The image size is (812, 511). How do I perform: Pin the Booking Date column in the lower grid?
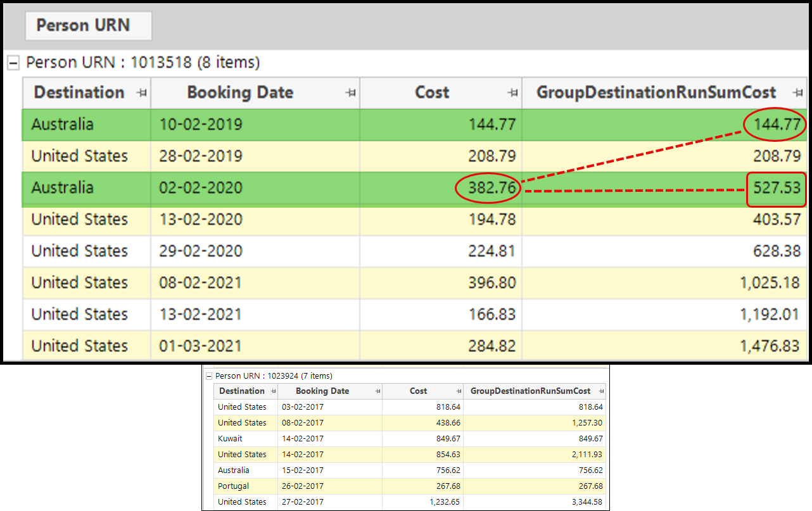click(378, 391)
